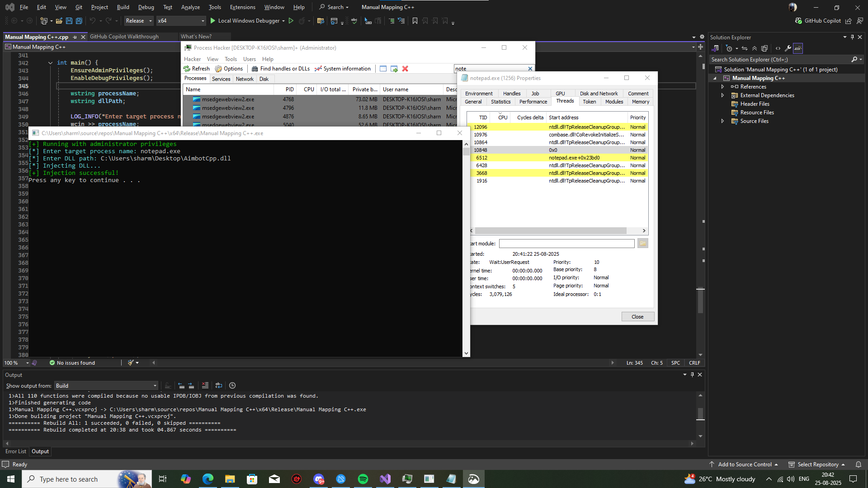Open Spotify from the taskbar
The image size is (868, 488).
coord(363,479)
